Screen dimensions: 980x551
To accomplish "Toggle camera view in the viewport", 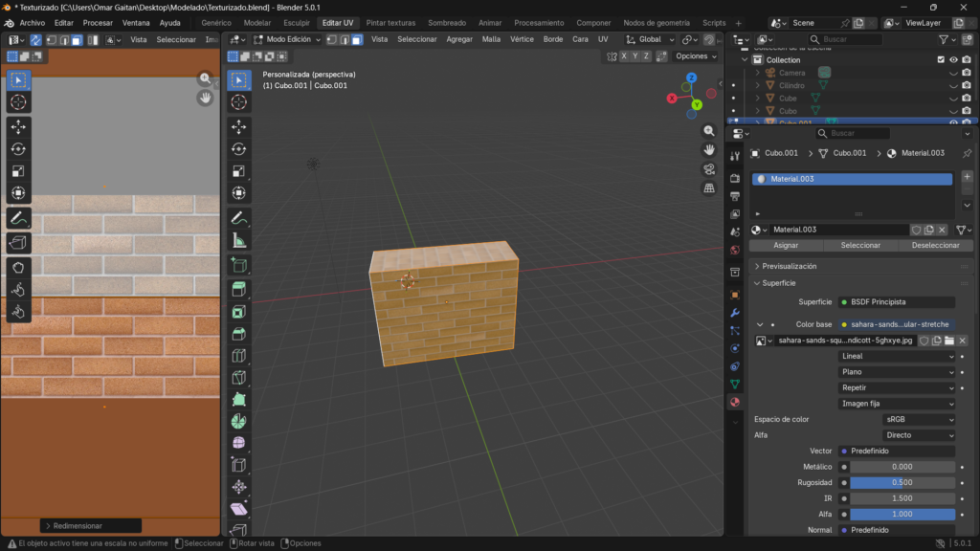I will [x=709, y=169].
